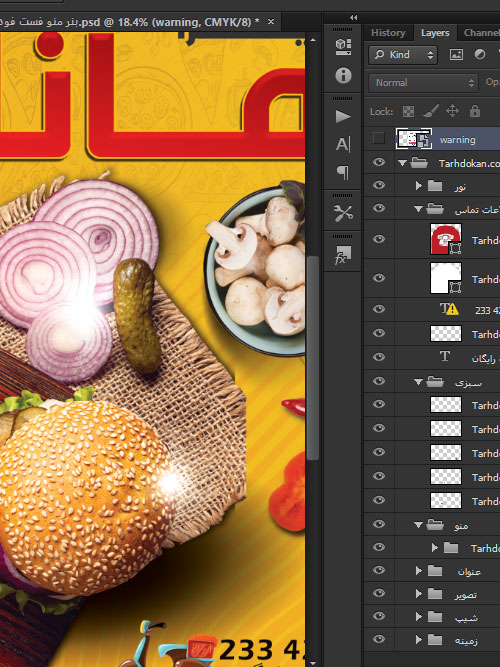Screen dimensions: 500x667
Task: Open the 3D panel cube icon
Action: 343,47
